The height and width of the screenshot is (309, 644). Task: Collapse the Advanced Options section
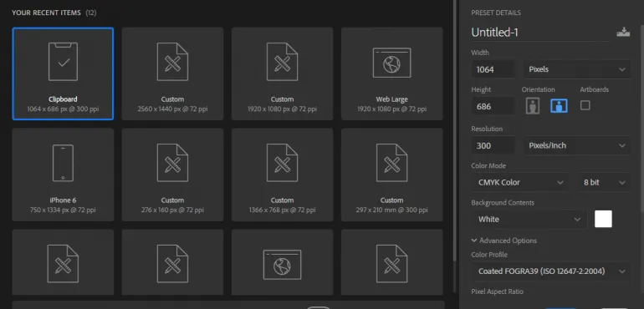pos(504,241)
